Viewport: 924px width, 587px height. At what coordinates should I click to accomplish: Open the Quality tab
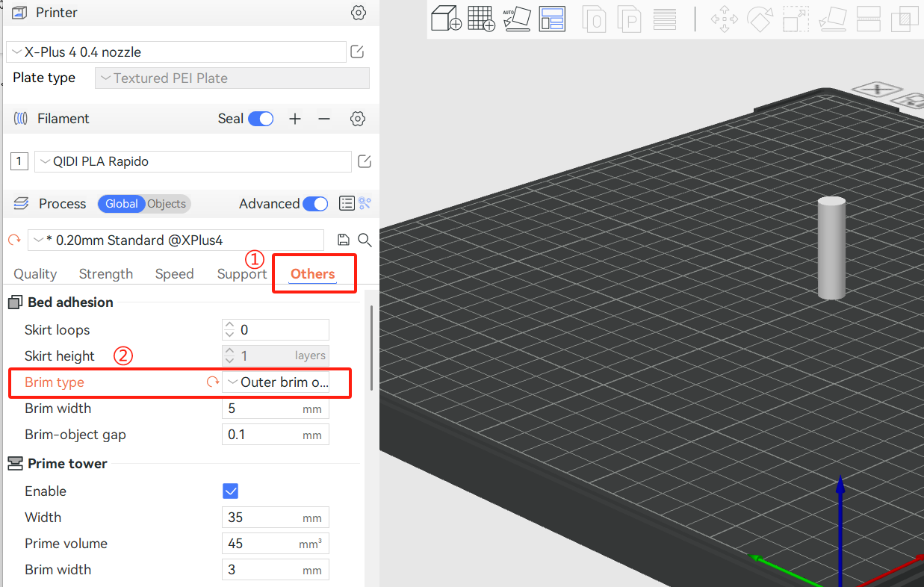tap(35, 274)
